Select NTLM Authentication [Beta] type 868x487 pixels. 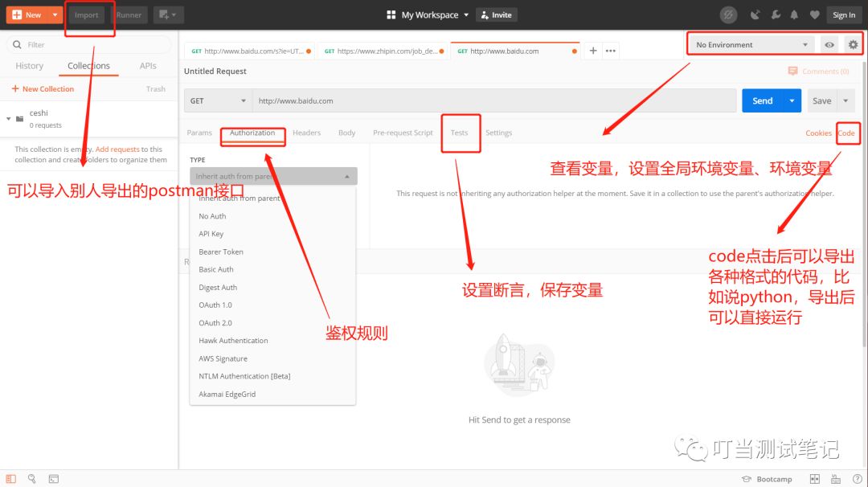click(x=244, y=376)
